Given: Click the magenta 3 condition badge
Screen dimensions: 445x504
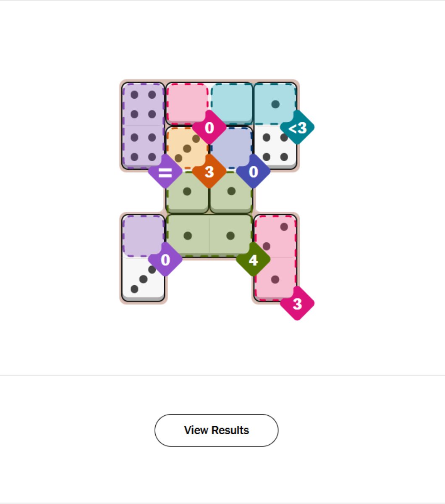Looking at the screenshot, I should tap(297, 303).
